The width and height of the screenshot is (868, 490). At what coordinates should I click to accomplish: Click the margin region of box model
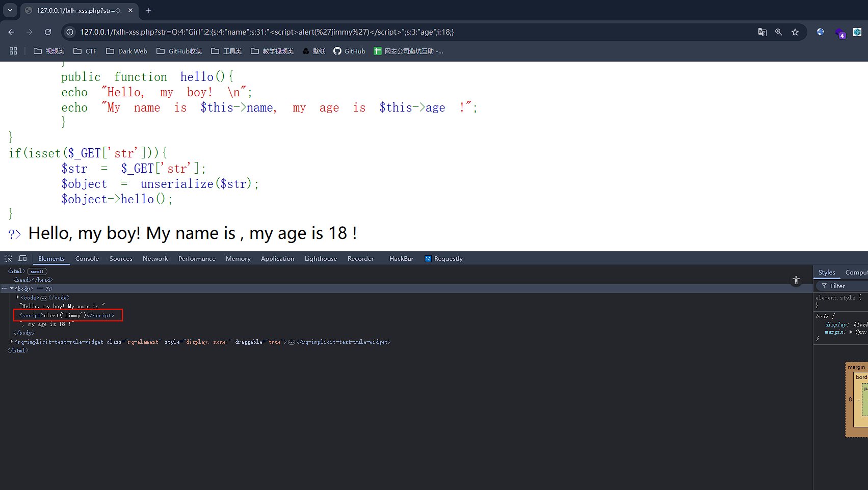pyautogui.click(x=856, y=367)
